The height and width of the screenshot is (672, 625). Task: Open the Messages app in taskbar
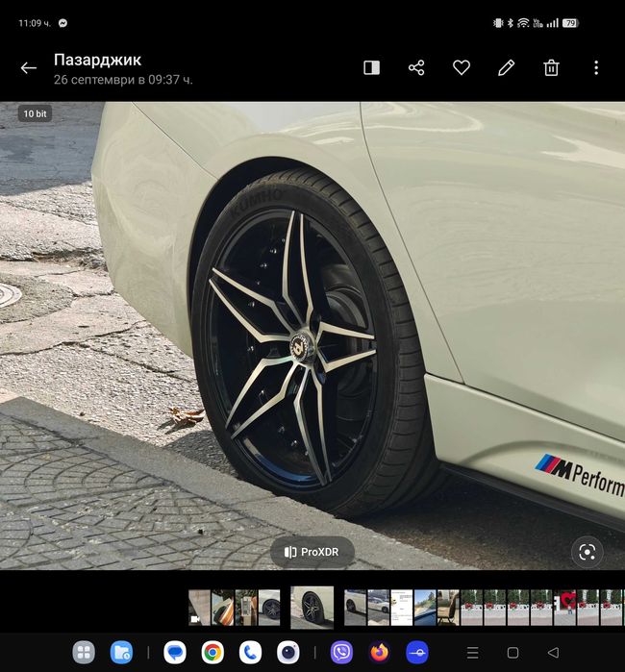click(175, 653)
